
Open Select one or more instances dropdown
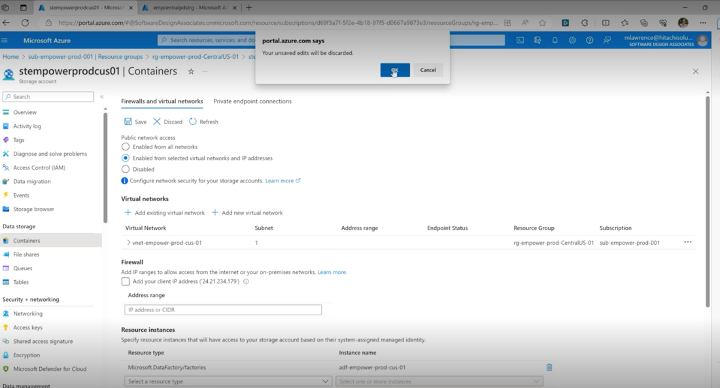click(x=439, y=382)
